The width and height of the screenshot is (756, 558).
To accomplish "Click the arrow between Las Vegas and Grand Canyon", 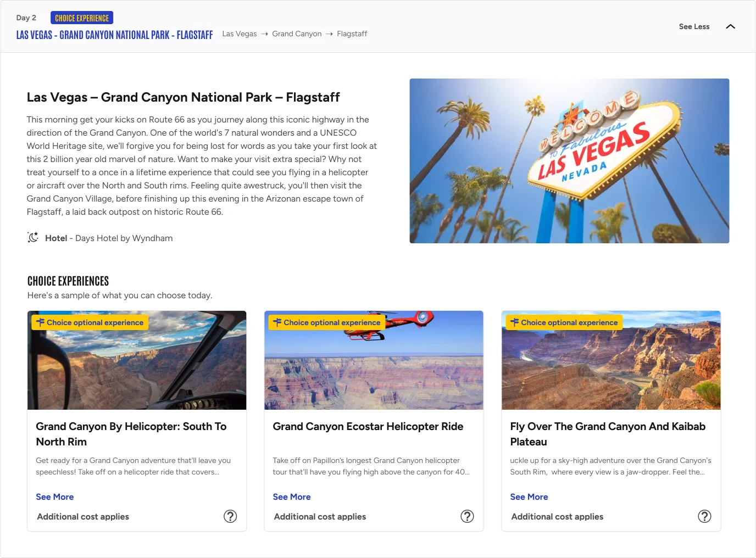I will (x=264, y=34).
